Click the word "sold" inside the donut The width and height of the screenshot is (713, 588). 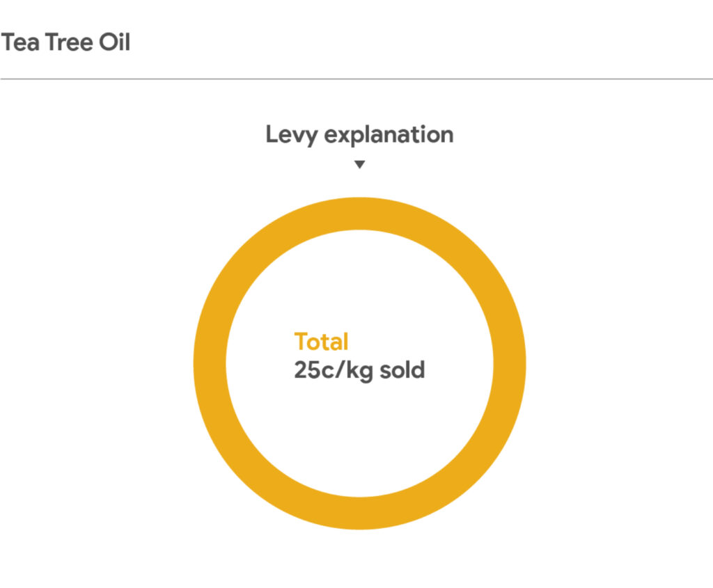point(401,370)
